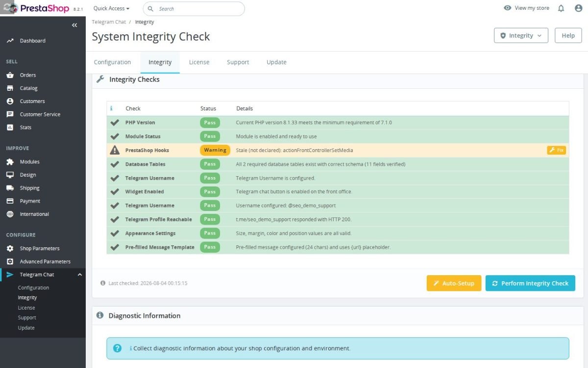Click the Help button
Image resolution: width=588 pixels, height=368 pixels.
pos(568,35)
